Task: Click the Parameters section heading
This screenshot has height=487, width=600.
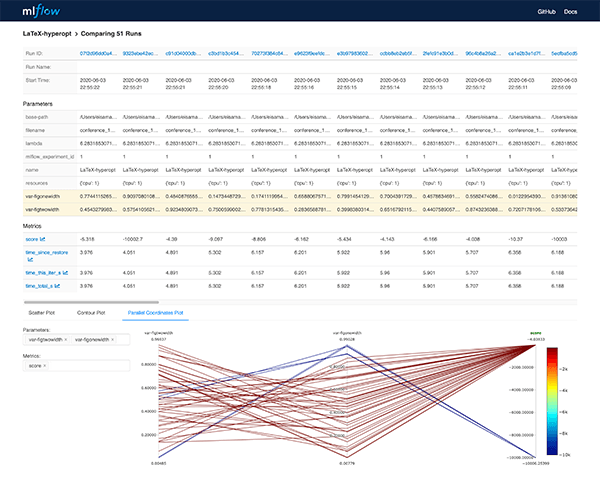Action: pos(38,104)
